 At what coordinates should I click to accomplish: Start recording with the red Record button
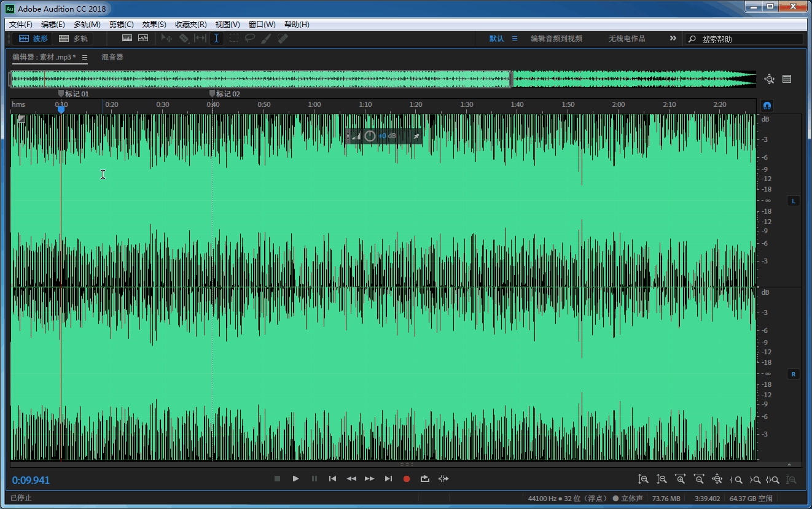[407, 479]
